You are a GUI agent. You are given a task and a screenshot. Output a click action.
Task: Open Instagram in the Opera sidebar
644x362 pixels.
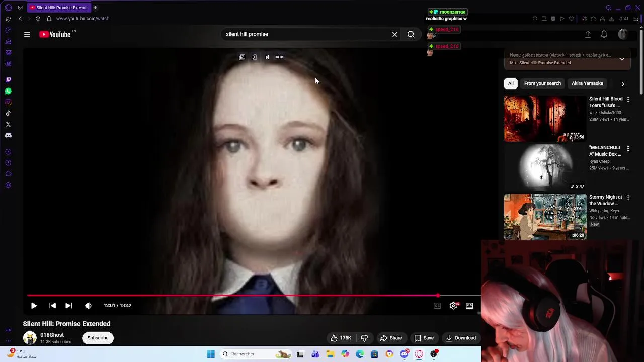point(8,102)
